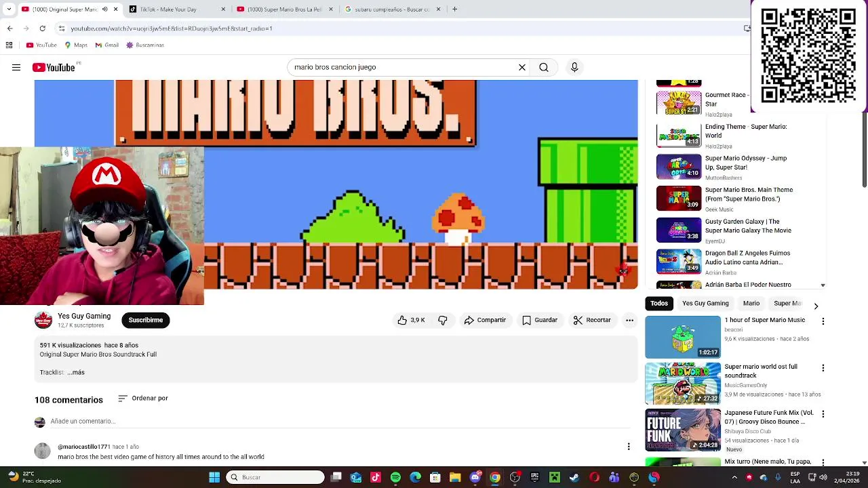868x488 pixels.
Task: Switch to subaru cumpleaños search tab
Action: pos(392,9)
